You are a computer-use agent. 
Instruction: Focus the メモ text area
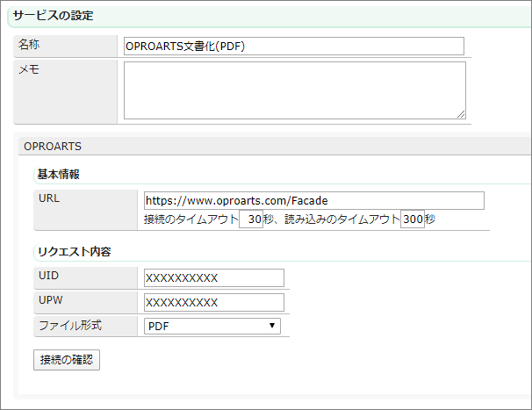pyautogui.click(x=293, y=90)
